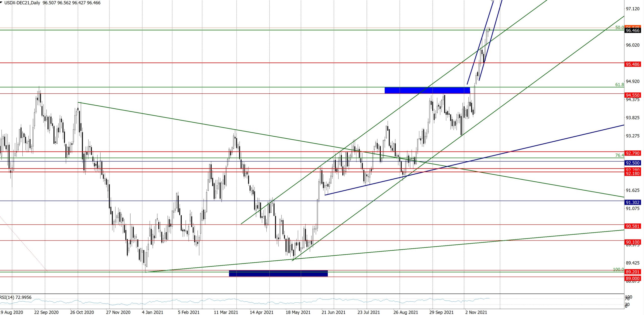This screenshot has height=315, width=644.
Task: Click the 92.790 red level label
Action: (x=632, y=153)
